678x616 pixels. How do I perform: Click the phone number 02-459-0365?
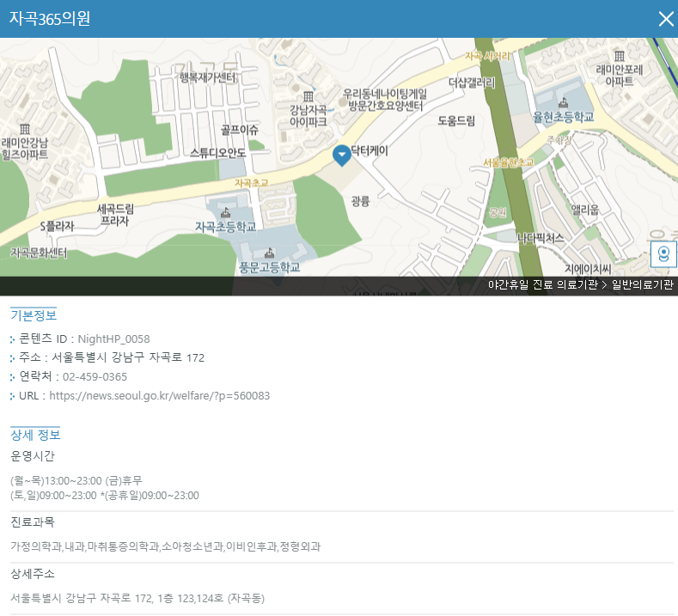pyautogui.click(x=95, y=377)
